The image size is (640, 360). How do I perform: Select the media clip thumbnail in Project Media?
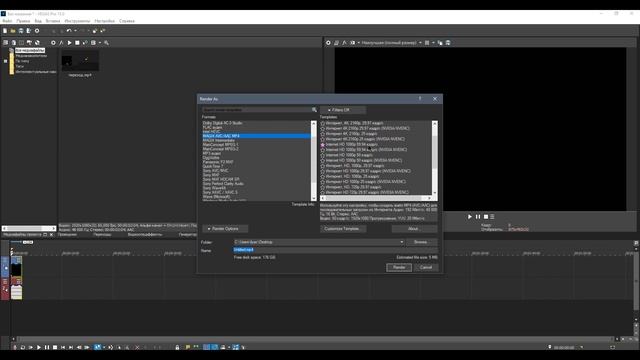pyautogui.click(x=80, y=61)
